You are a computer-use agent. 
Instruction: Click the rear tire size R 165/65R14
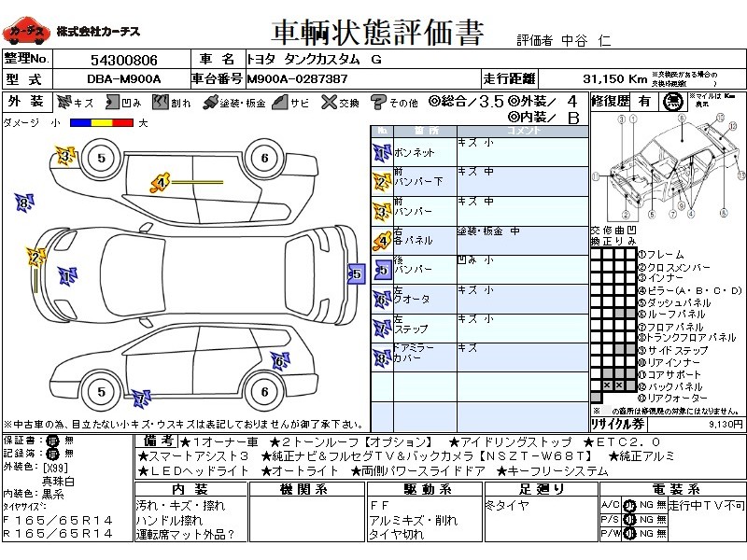pos(58,534)
